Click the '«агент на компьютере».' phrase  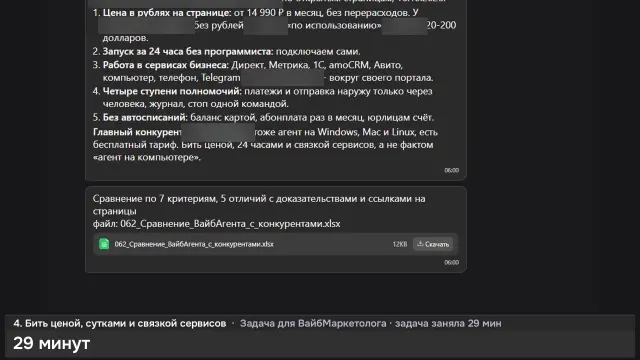point(147,157)
